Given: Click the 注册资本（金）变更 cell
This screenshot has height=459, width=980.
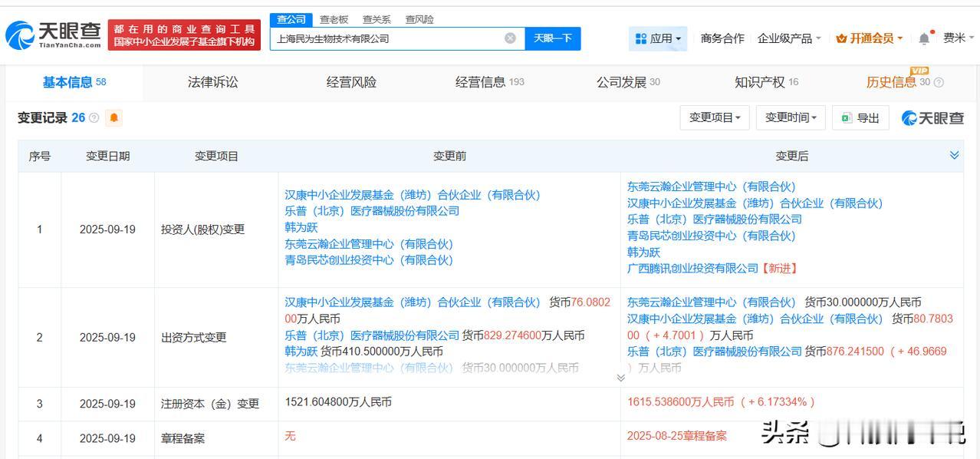Looking at the screenshot, I should click(x=210, y=403).
